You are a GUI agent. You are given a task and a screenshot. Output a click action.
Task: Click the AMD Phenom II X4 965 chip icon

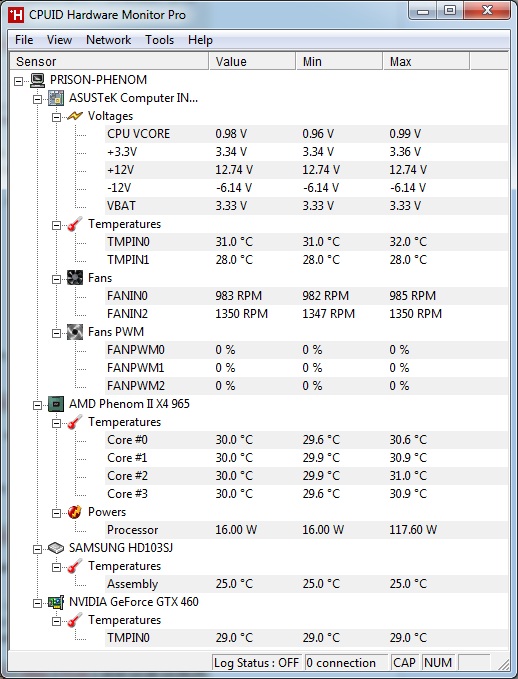pyautogui.click(x=56, y=404)
